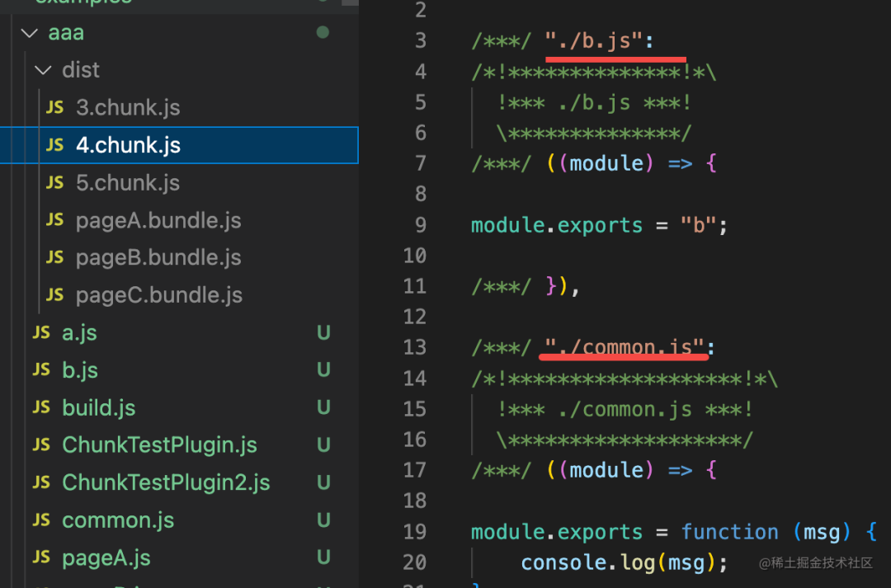Screen dimensions: 891x588
Task: Open the b.js source file
Action: pos(80,369)
